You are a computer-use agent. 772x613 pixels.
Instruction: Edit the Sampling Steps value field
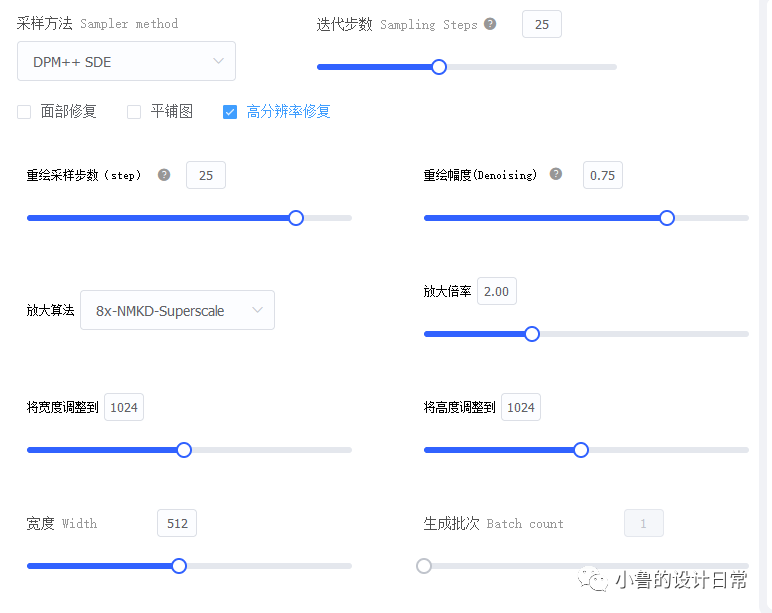[542, 24]
